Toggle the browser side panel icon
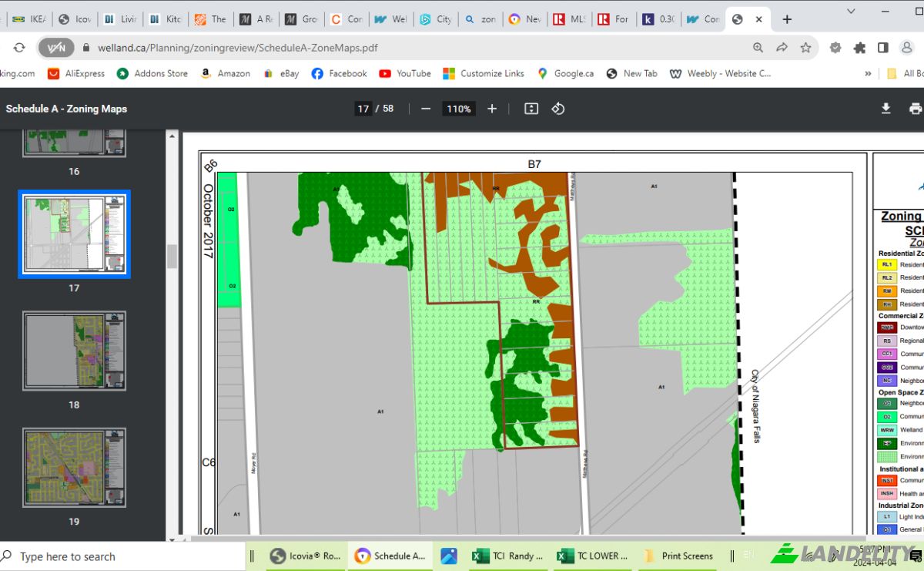The image size is (924, 571). click(883, 48)
